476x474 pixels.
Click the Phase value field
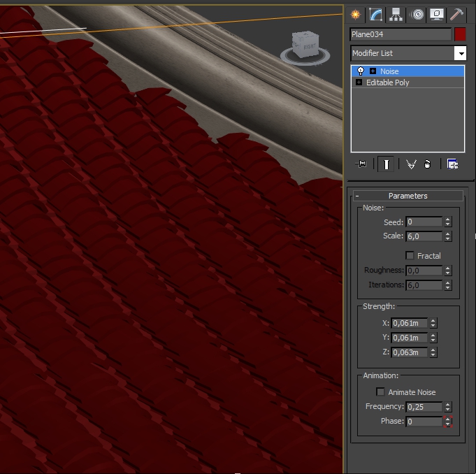point(424,422)
